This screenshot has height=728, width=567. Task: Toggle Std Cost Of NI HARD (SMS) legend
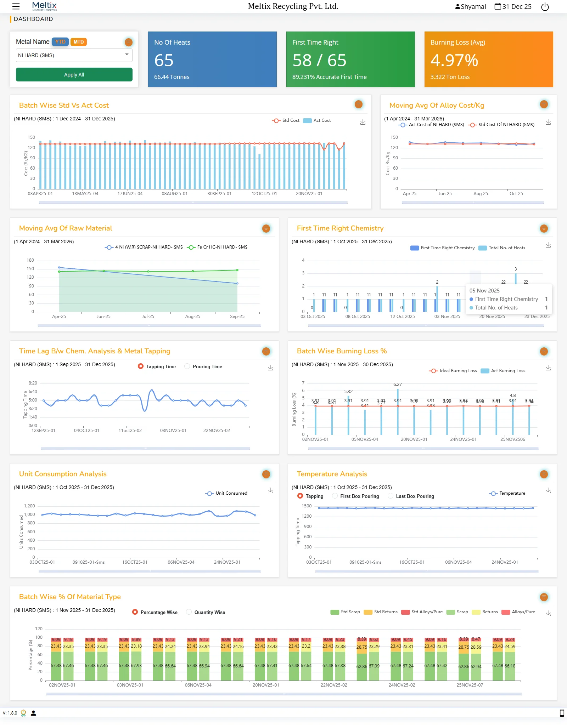[x=501, y=125]
